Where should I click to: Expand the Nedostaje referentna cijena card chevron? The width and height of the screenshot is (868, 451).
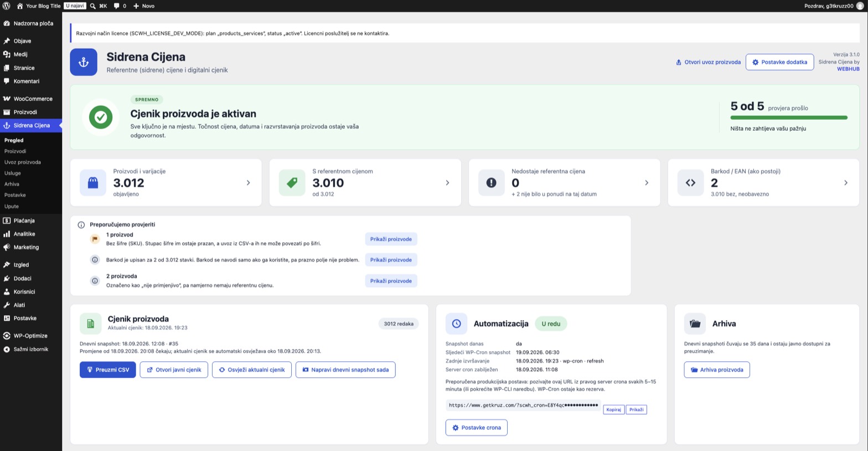647,183
